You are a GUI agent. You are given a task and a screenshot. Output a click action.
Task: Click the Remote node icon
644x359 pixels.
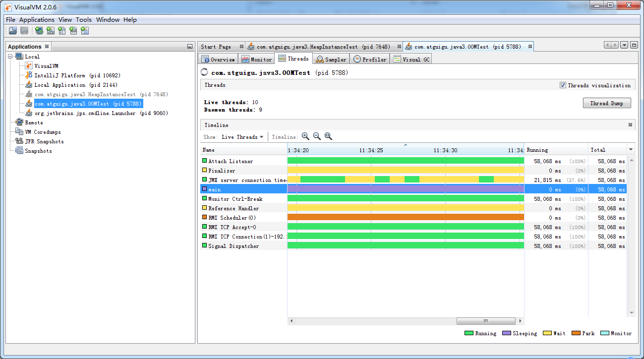pos(19,122)
